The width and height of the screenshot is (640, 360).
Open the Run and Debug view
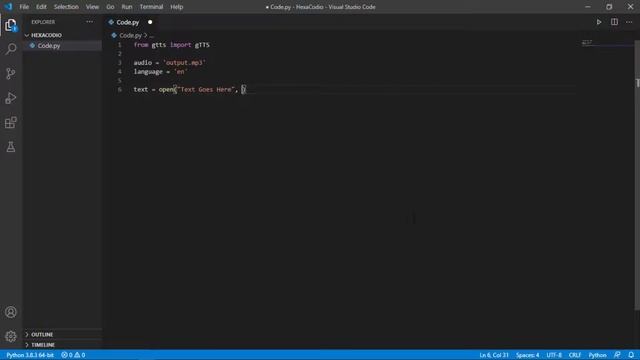[x=11, y=98]
